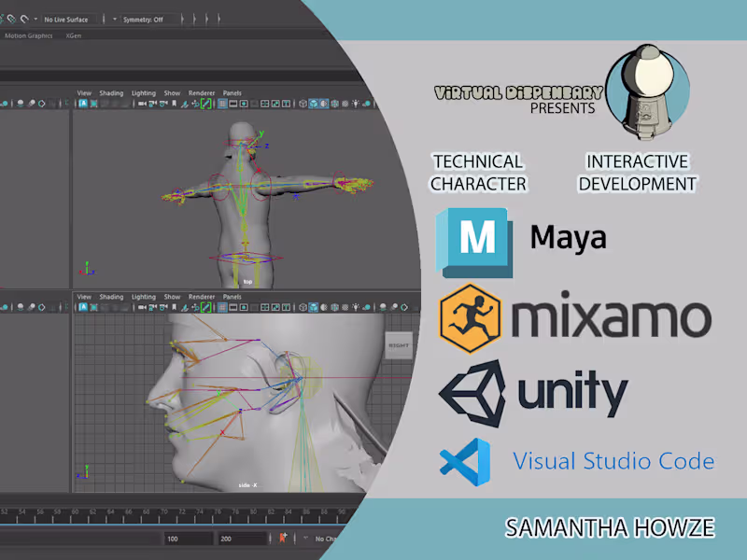
Task: Click the magnet live surface icon
Action: click(24, 19)
